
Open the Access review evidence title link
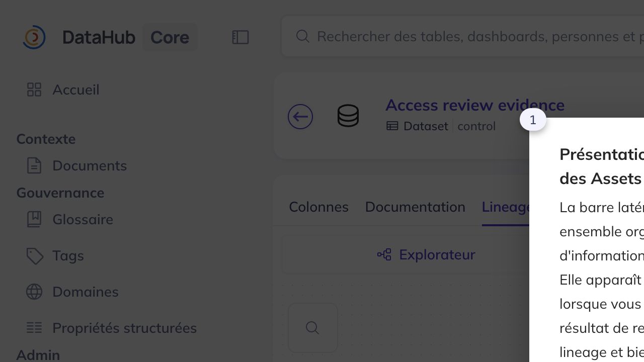pos(475,105)
